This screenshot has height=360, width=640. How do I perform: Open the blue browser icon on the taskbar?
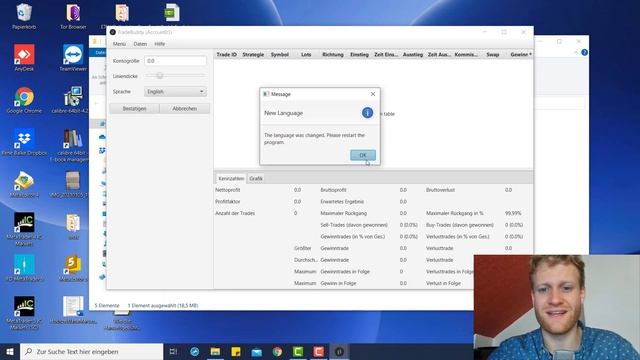point(195,351)
